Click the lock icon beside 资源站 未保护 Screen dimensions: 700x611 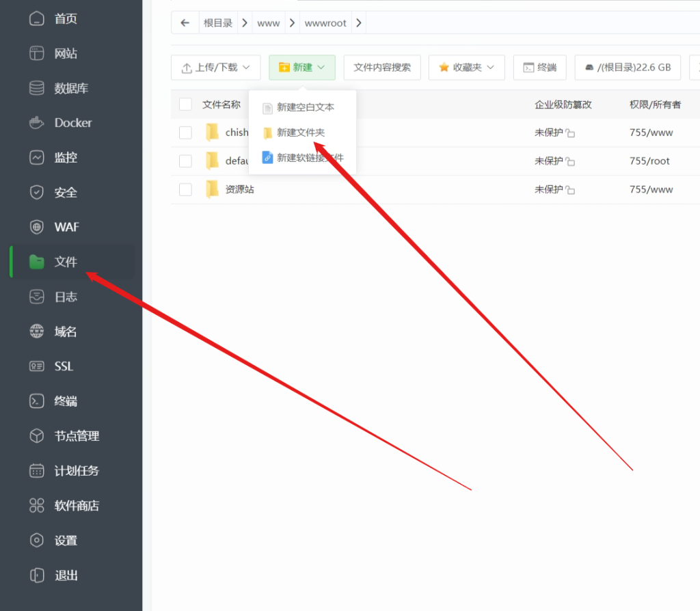click(x=570, y=190)
